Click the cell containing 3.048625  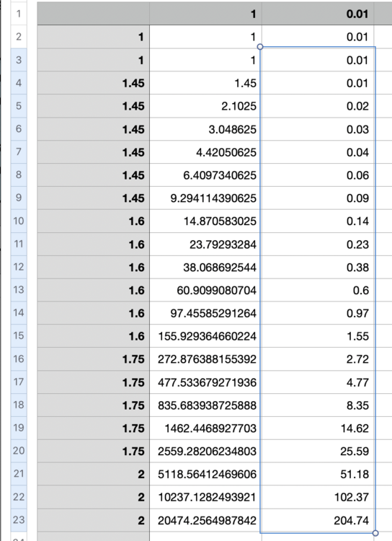coord(205,129)
